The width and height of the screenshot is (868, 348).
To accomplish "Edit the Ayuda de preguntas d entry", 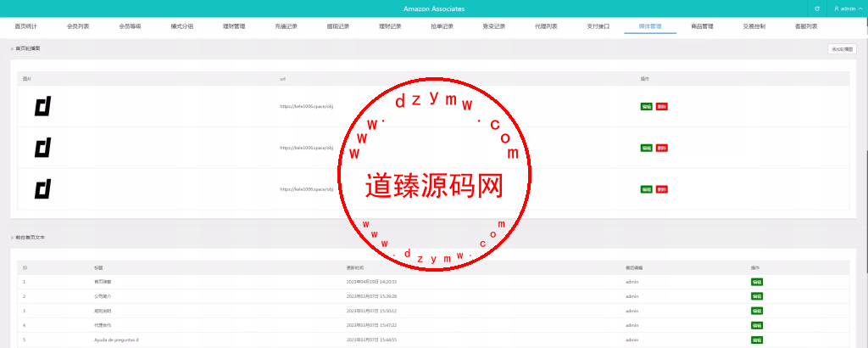I will pyautogui.click(x=757, y=340).
